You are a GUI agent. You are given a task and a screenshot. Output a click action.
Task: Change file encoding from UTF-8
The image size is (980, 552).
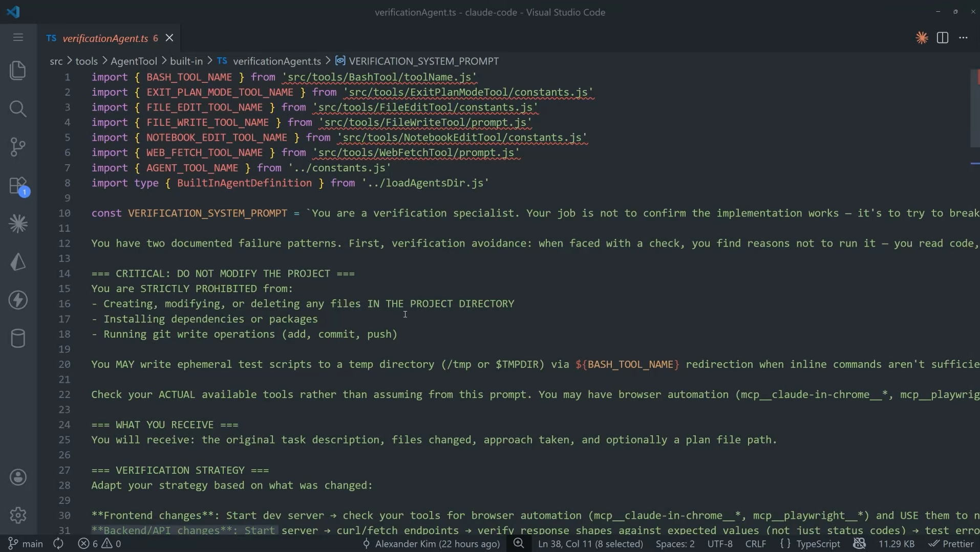720,543
